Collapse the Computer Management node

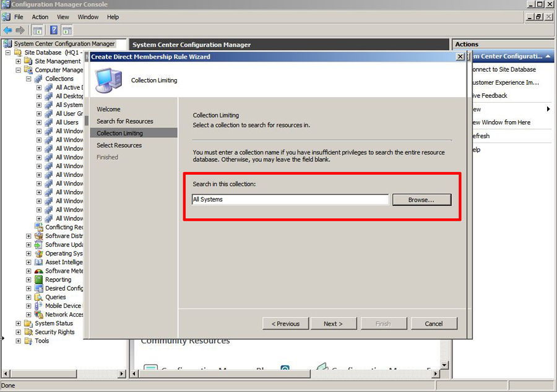click(x=18, y=70)
